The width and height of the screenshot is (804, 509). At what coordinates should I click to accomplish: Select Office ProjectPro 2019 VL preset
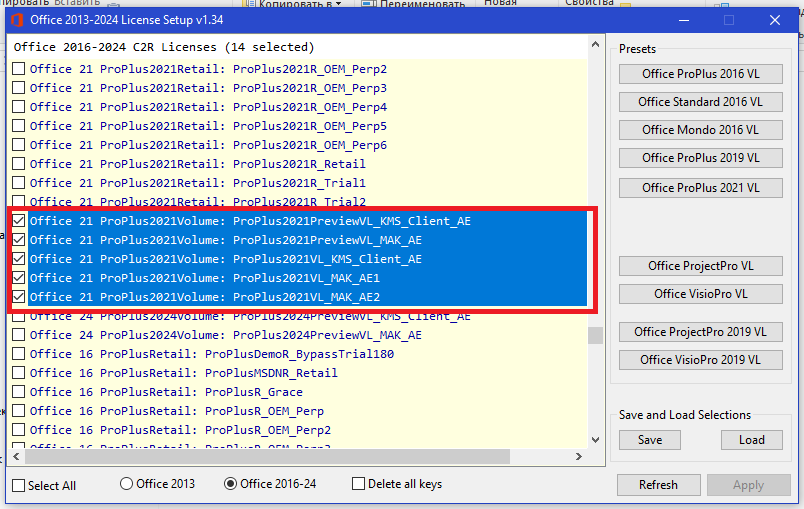[x=700, y=332]
